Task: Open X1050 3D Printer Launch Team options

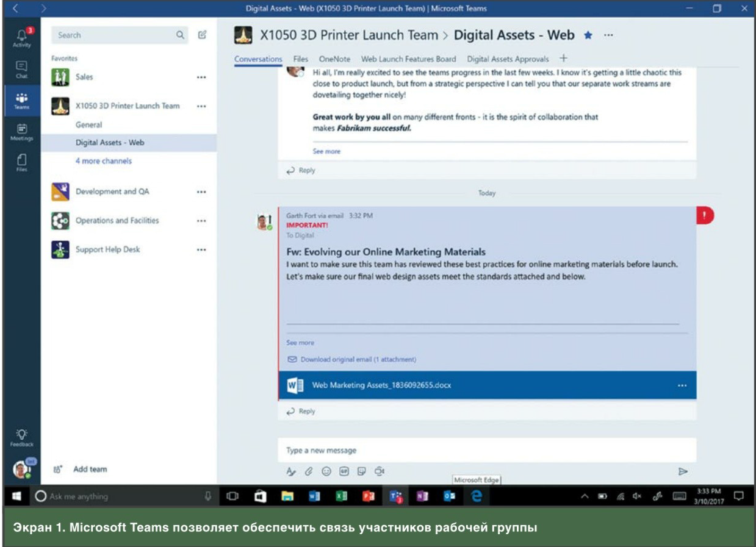Action: 201,106
